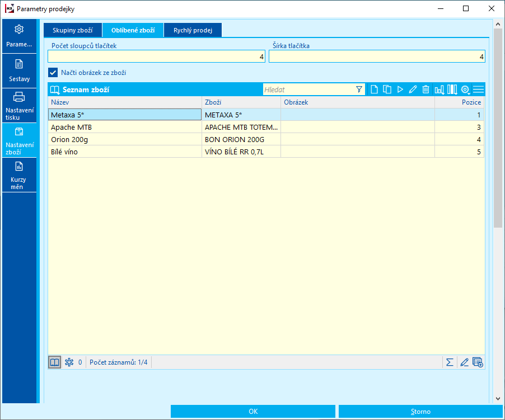Click the new record icon in Seznam zboží toolbar
Image resolution: width=505 pixels, height=420 pixels.
tap(374, 89)
